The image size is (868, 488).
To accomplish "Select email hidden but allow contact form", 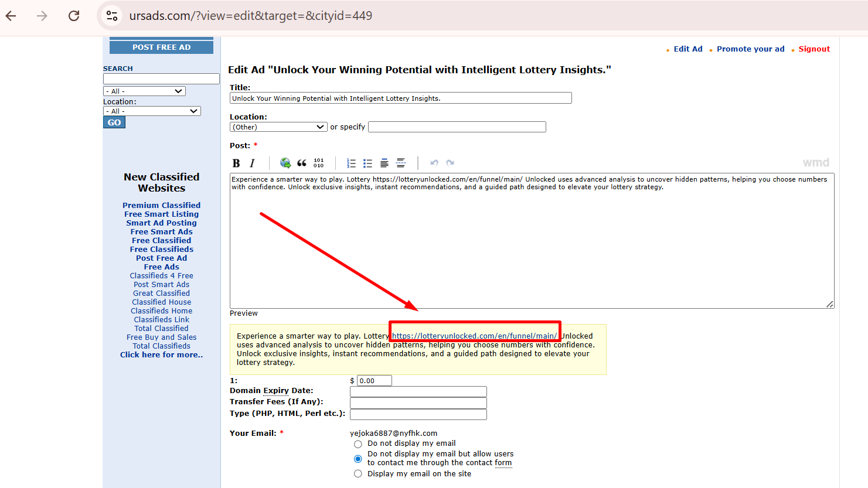I will (x=358, y=459).
